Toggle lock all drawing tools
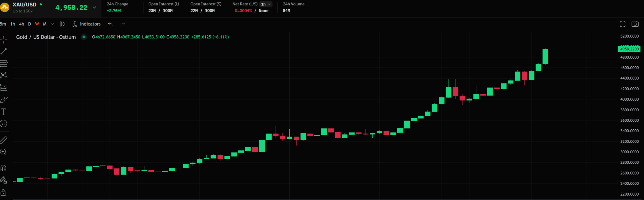 pyautogui.click(x=3, y=192)
